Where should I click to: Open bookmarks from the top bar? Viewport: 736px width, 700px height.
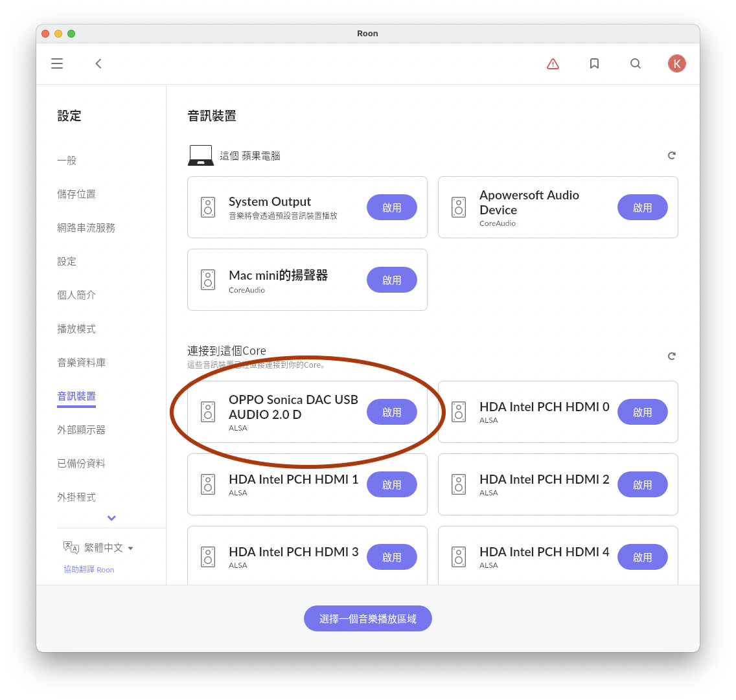[594, 63]
